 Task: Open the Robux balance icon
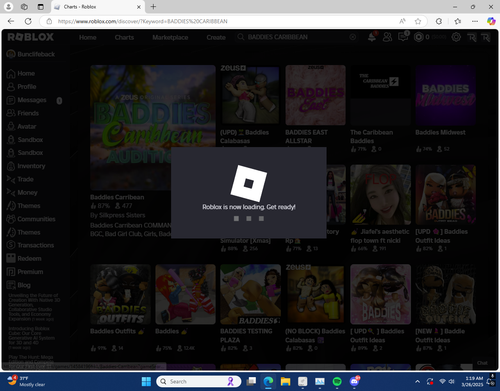(419, 37)
